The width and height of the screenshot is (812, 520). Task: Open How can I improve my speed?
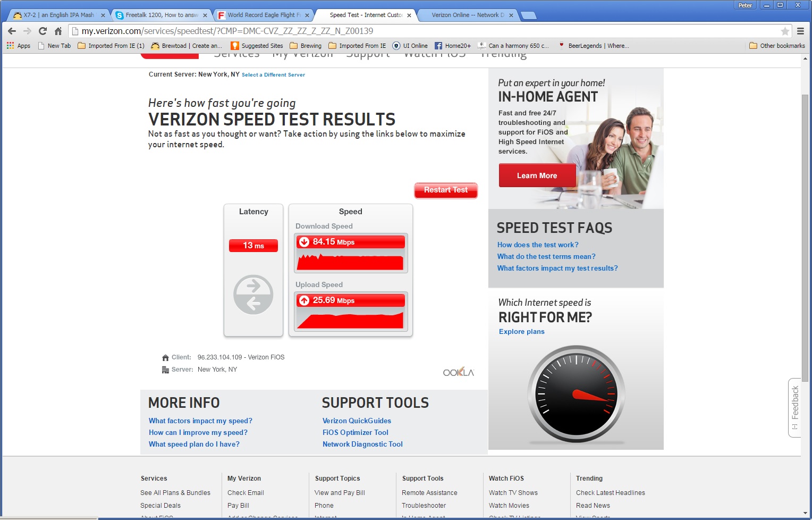[198, 433]
